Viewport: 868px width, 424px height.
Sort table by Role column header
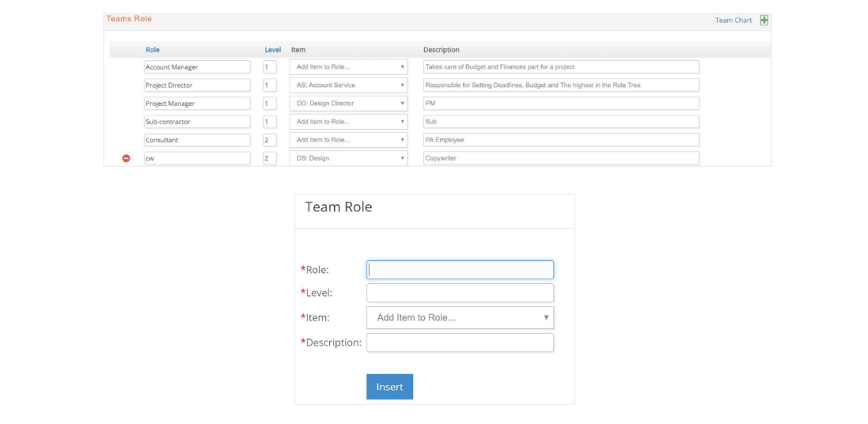click(x=153, y=50)
